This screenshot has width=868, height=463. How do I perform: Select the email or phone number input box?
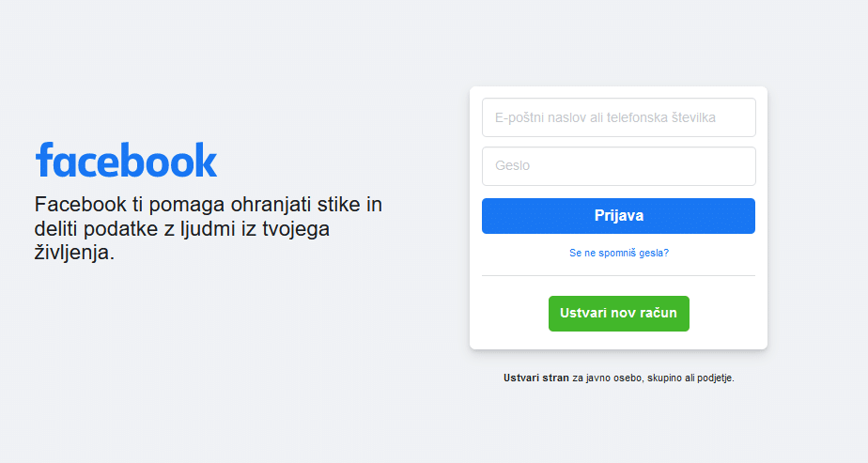(618, 117)
